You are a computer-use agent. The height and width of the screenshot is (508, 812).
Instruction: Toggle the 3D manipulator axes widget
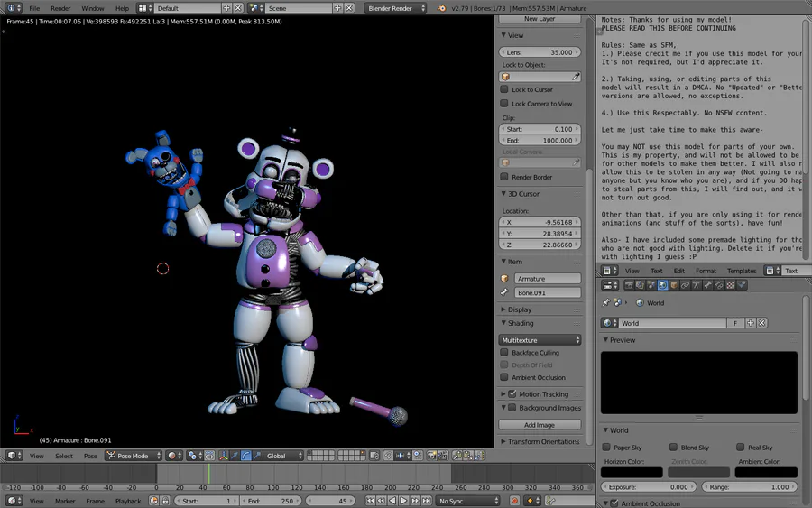point(224,456)
